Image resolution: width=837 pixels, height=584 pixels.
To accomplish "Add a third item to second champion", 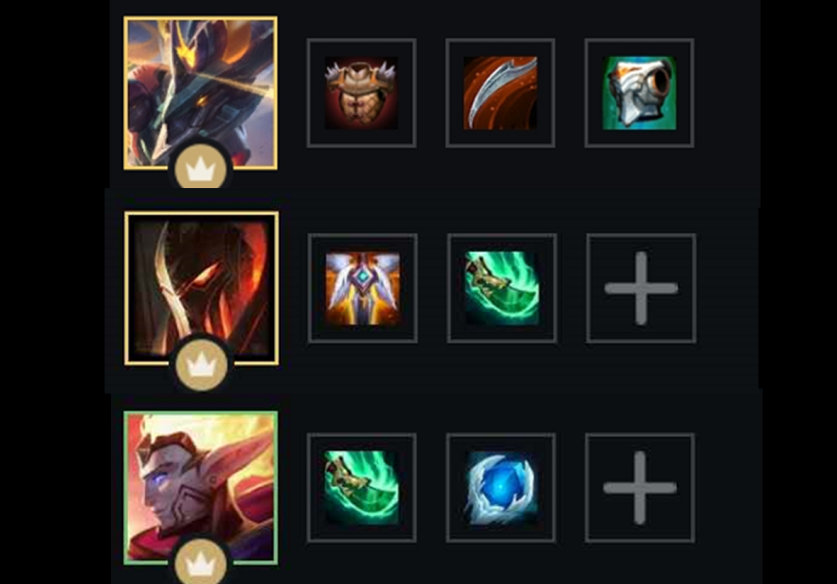I will (x=641, y=288).
